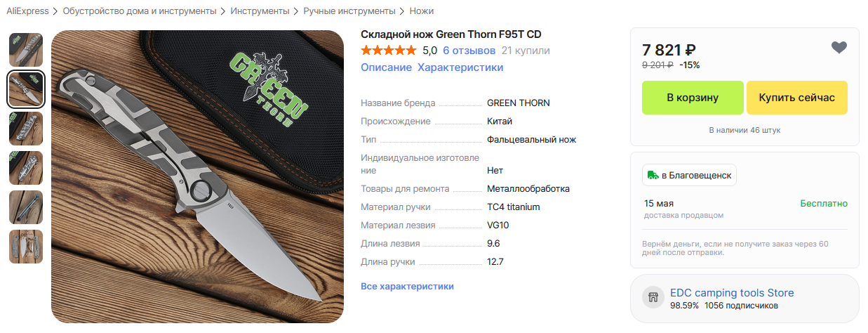The height and width of the screenshot is (333, 868).
Task: Expand Все характеристики list
Action: 407,287
